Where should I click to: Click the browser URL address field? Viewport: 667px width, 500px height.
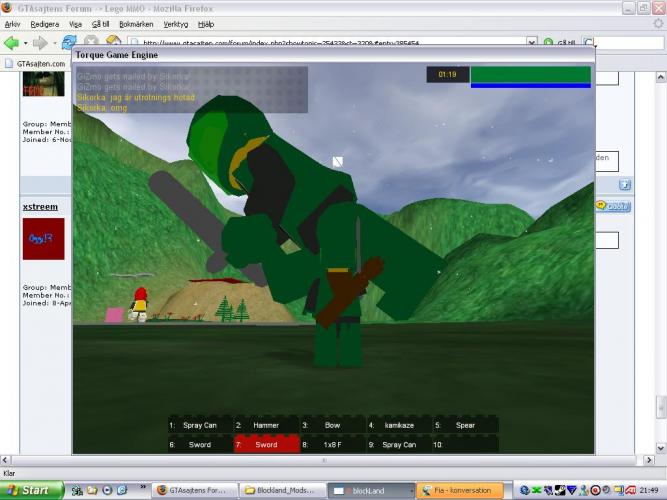pos(330,43)
